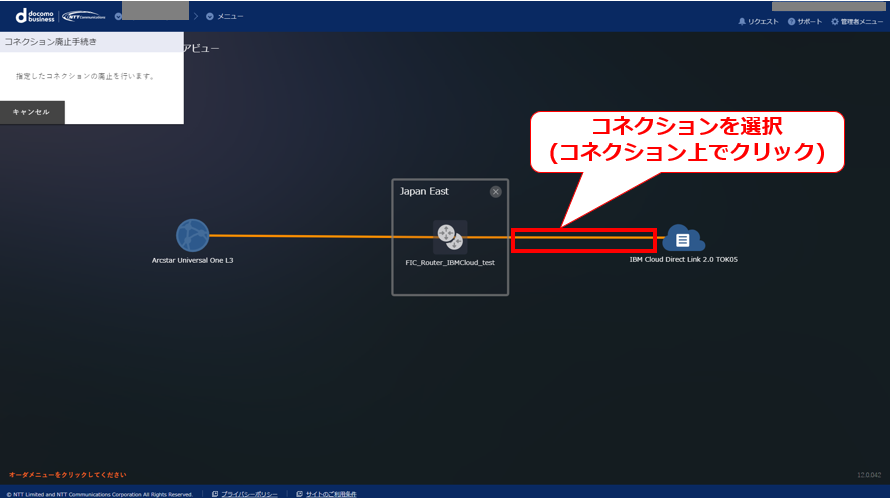892x498 pixels.
Task: Click the オーダメニューをクリックしてください status text
Action: tap(68, 475)
